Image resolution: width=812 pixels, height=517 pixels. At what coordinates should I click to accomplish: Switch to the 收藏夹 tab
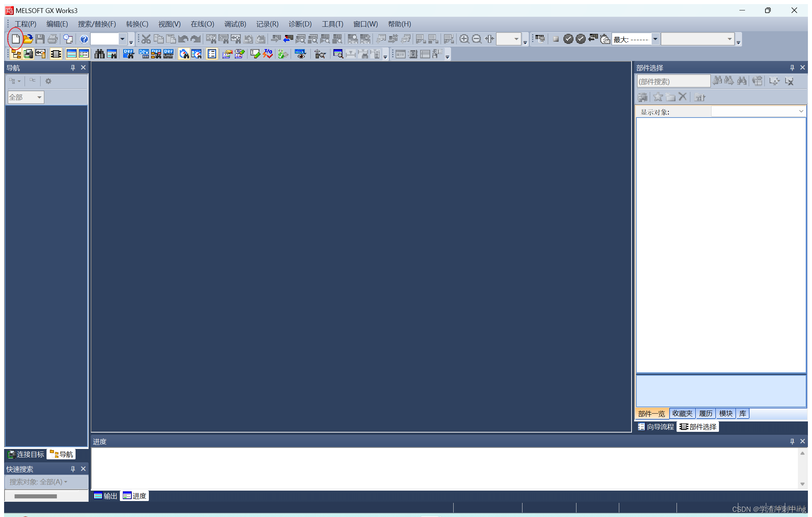tap(682, 414)
